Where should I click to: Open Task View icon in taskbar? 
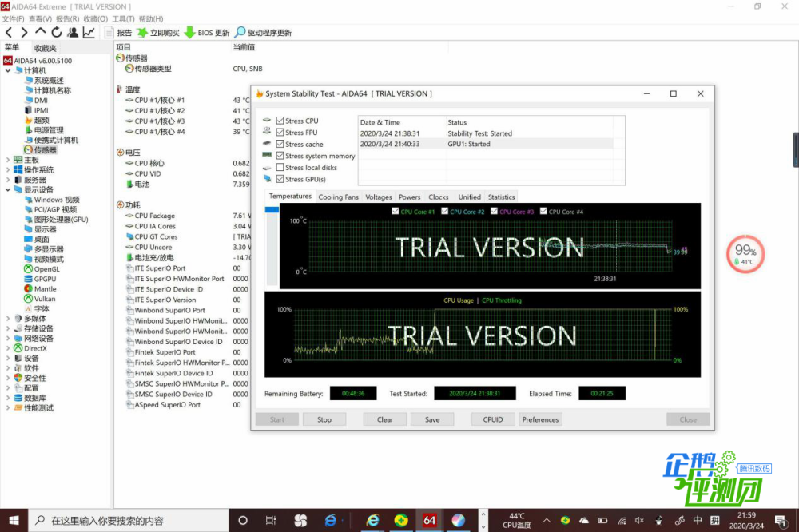[x=271, y=520]
